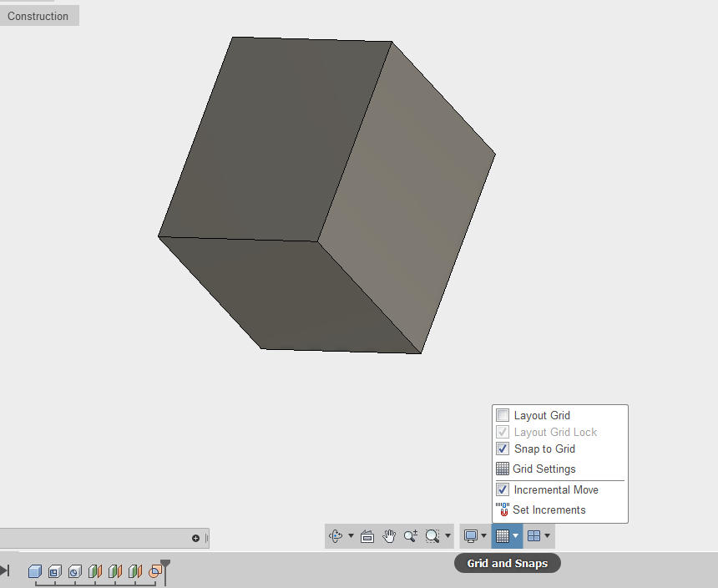Disable the Snap to Grid checkbox
This screenshot has height=588, width=718.
pos(503,449)
